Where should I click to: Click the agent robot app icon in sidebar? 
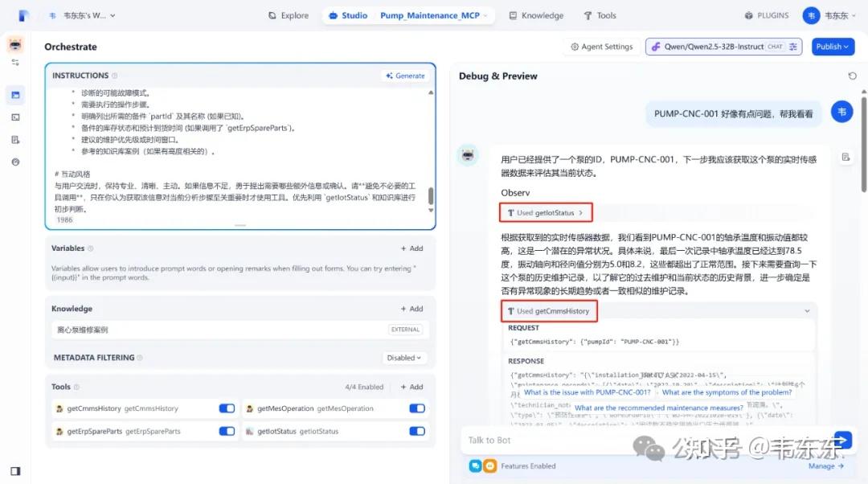[15, 45]
